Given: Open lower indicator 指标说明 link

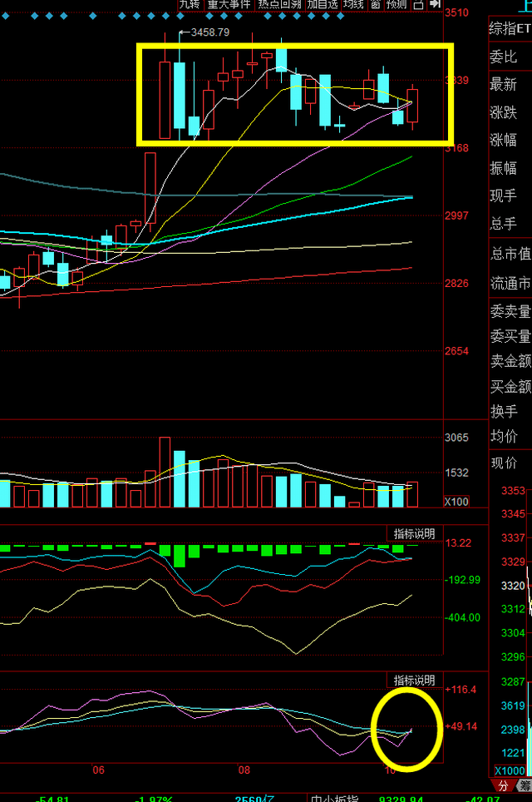Looking at the screenshot, I should [414, 680].
